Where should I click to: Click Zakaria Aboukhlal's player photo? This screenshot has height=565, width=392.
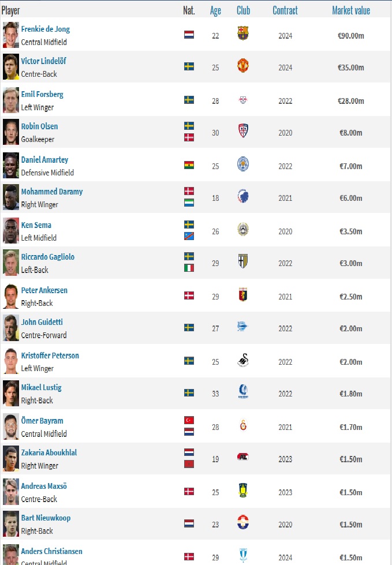(x=11, y=459)
